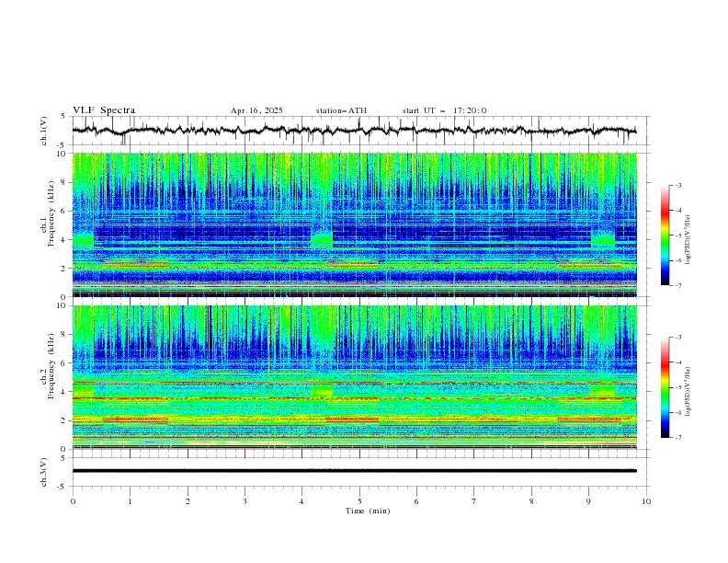
Task: Click time-axis tick label "8"
Action: [531, 501]
